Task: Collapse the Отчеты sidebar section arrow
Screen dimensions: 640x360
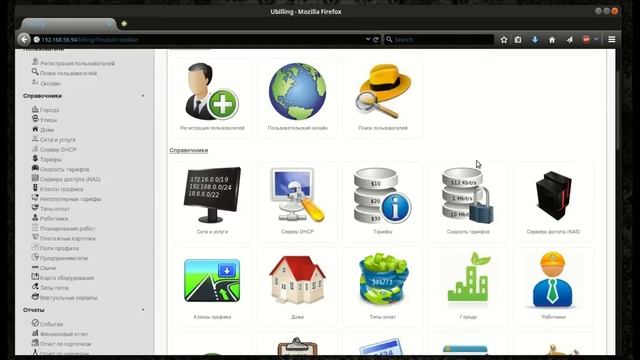Action: click(143, 310)
